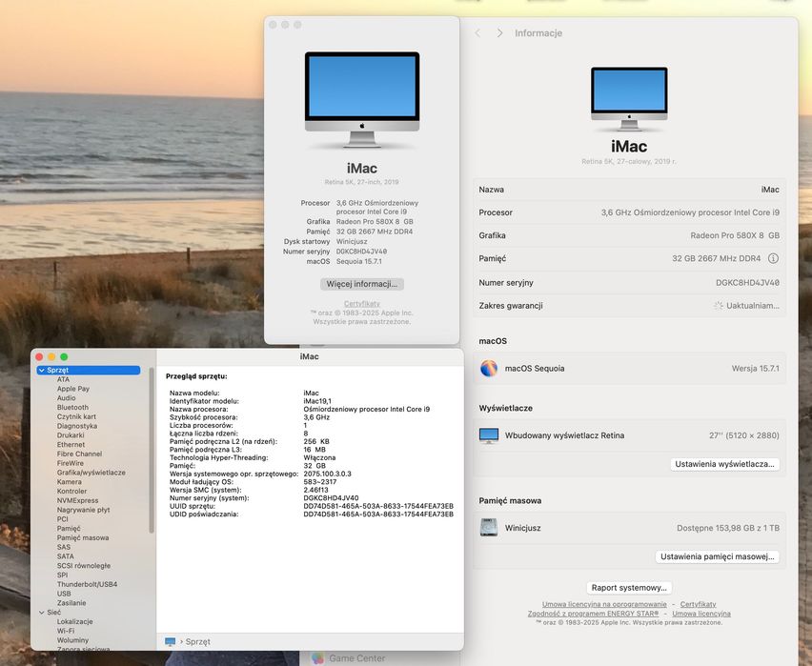Select Lokalizacje under Sieć
The height and width of the screenshot is (666, 812).
(x=74, y=622)
